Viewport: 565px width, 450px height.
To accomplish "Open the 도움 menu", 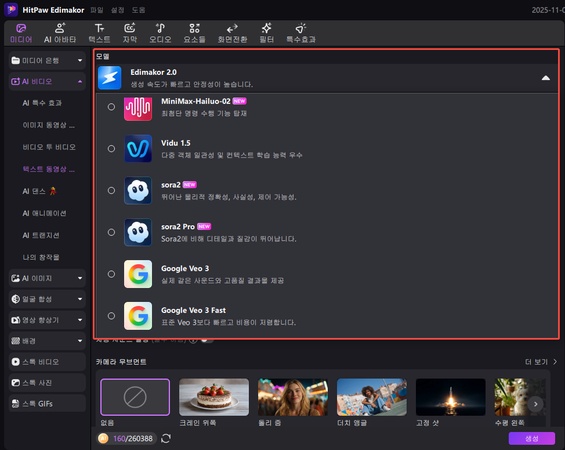I will click(x=138, y=10).
